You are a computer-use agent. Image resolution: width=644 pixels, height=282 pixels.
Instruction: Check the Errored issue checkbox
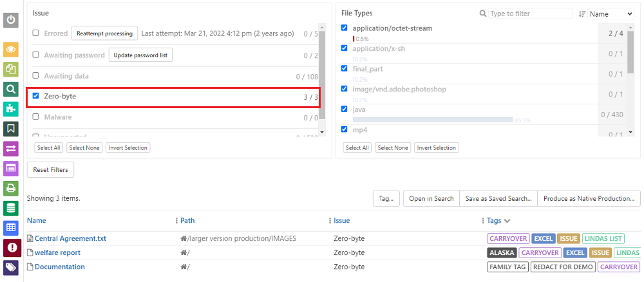tap(35, 33)
